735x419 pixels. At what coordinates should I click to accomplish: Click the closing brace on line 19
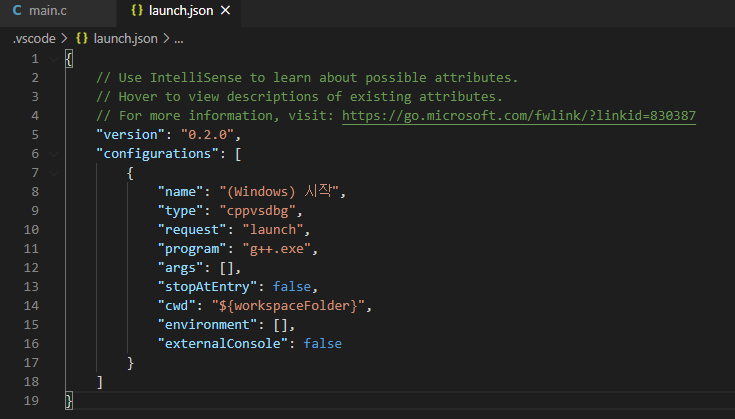69,401
